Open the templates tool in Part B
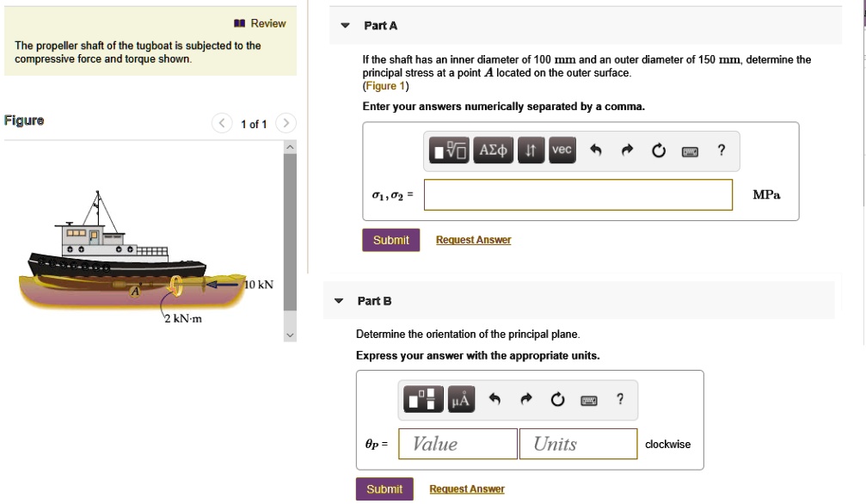Screen dimensions: 866x504 pos(422,399)
